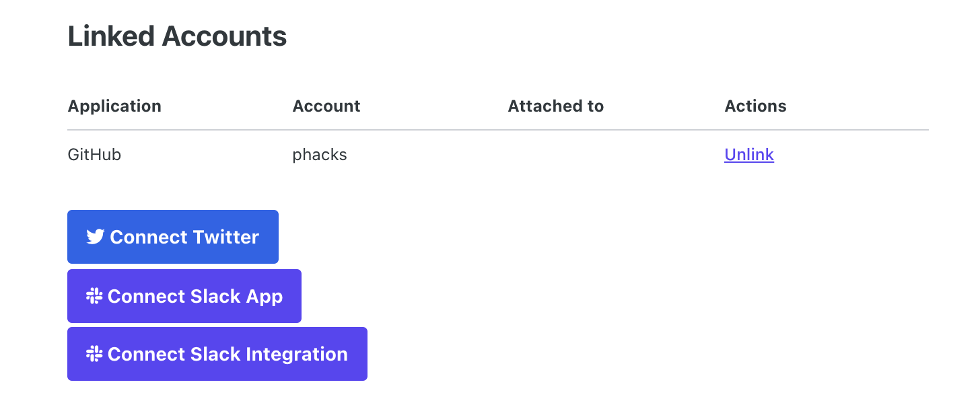Viewport: 980px width, 401px height.
Task: Click the Actions column header
Action: tap(755, 106)
